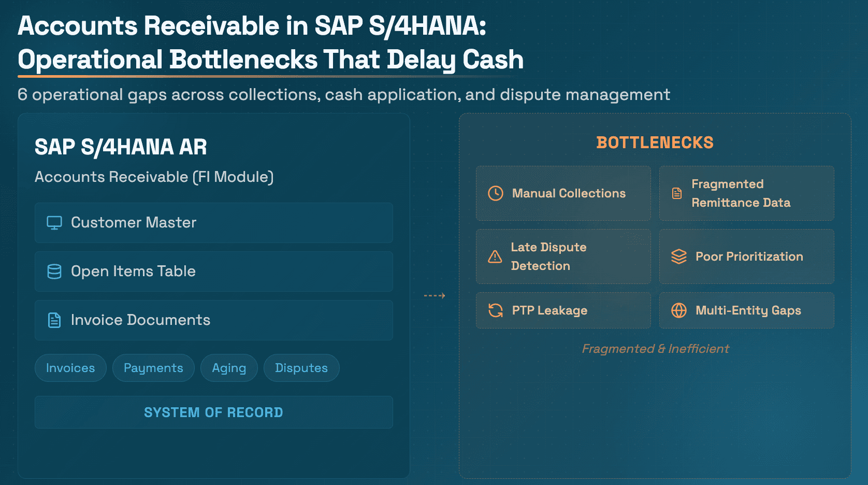Viewport: 868px width, 485px height.
Task: Select the Manual Collections card
Action: pos(563,193)
